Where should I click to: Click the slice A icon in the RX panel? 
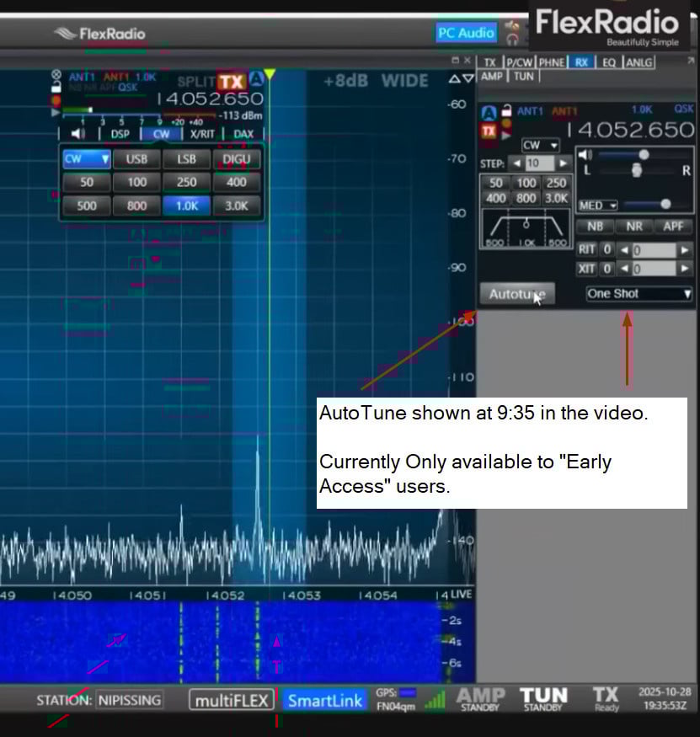pos(489,113)
